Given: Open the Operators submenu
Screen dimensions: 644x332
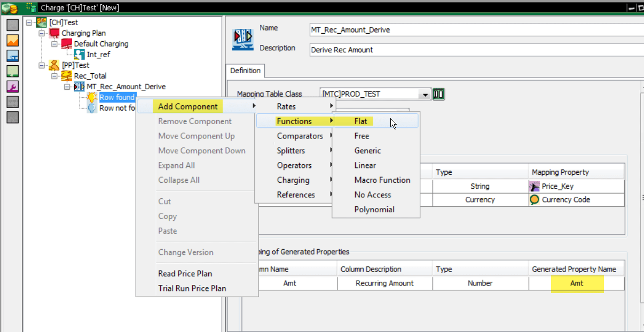Looking at the screenshot, I should tap(295, 166).
